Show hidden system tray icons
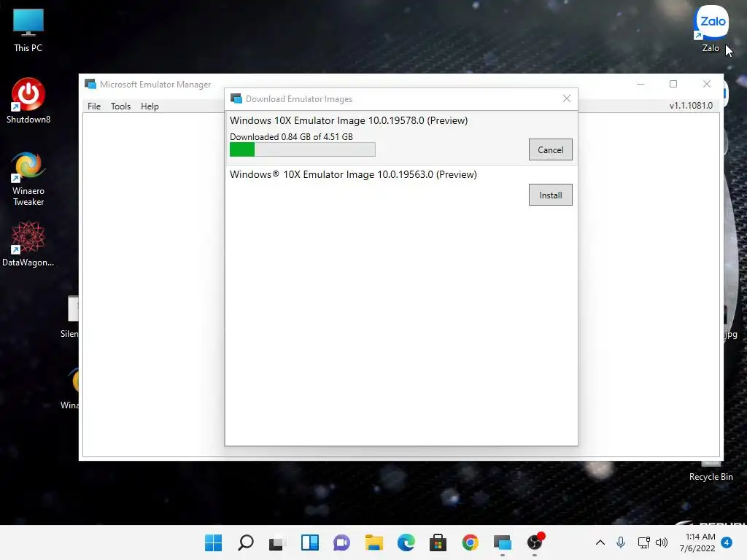Image resolution: width=747 pixels, height=560 pixels. pyautogui.click(x=600, y=542)
